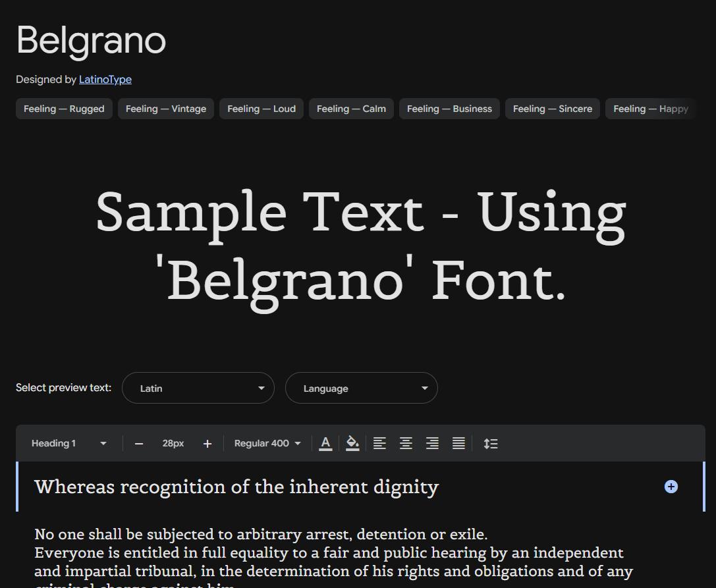Image resolution: width=716 pixels, height=588 pixels.
Task: Open the text color picker icon
Action: [325, 443]
